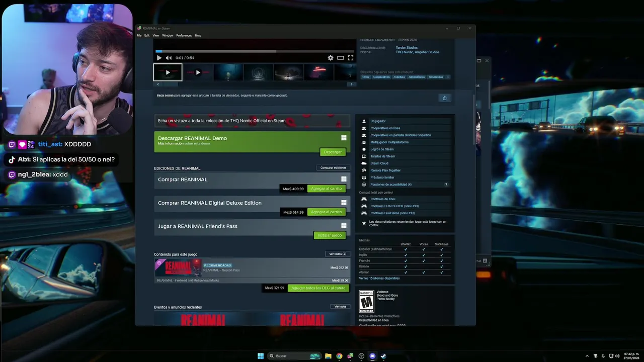Open the View menu
The image size is (644, 362).
point(156,36)
